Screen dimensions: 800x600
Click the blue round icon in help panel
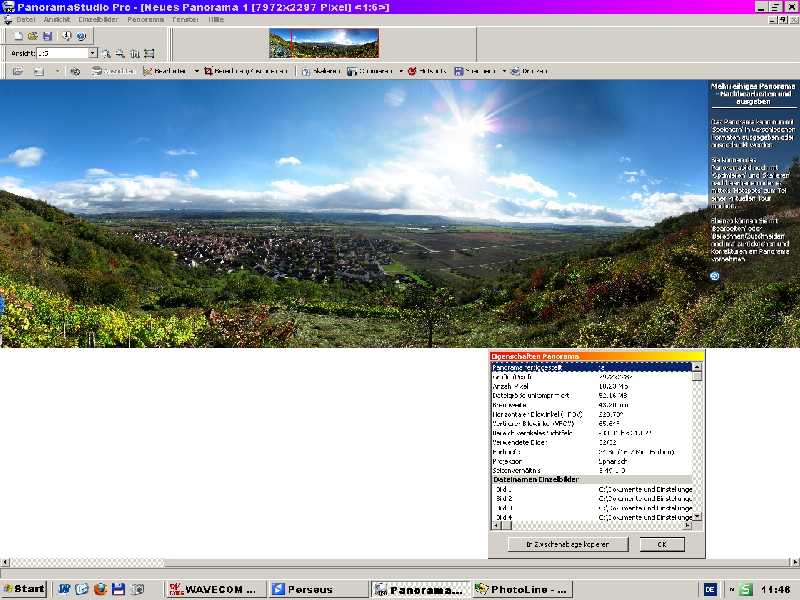(715, 275)
